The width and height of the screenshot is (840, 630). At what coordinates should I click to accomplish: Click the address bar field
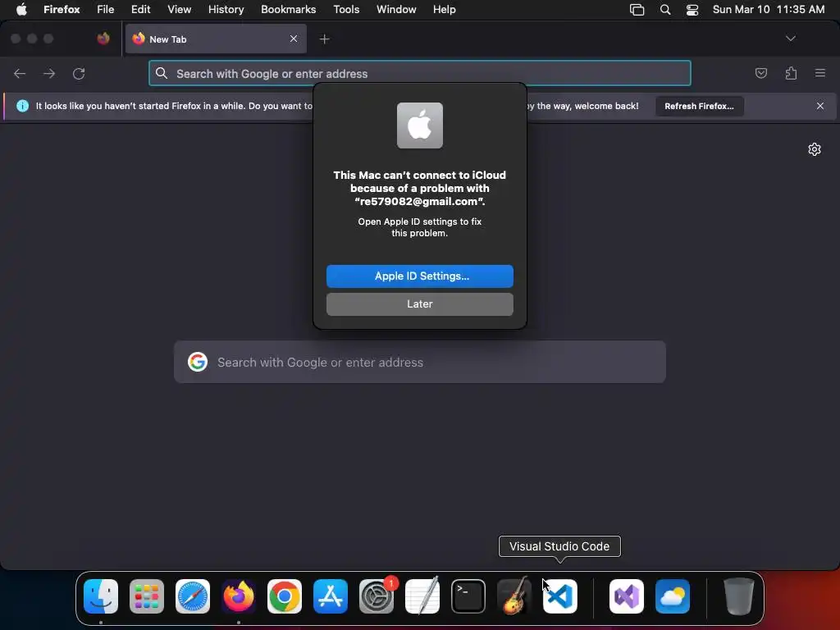point(420,73)
